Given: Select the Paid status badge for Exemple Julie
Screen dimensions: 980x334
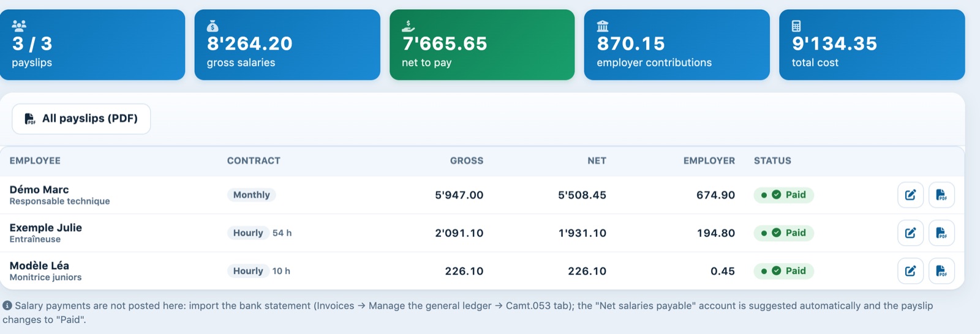Looking at the screenshot, I should coord(783,232).
